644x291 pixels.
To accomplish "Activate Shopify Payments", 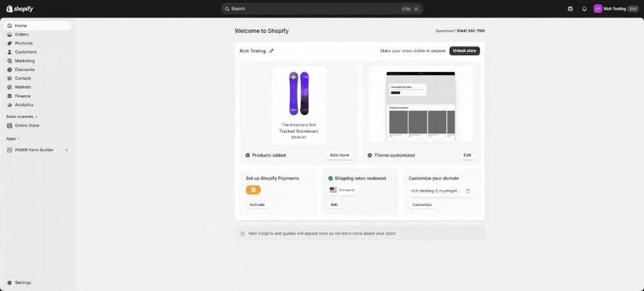I will (x=257, y=204).
